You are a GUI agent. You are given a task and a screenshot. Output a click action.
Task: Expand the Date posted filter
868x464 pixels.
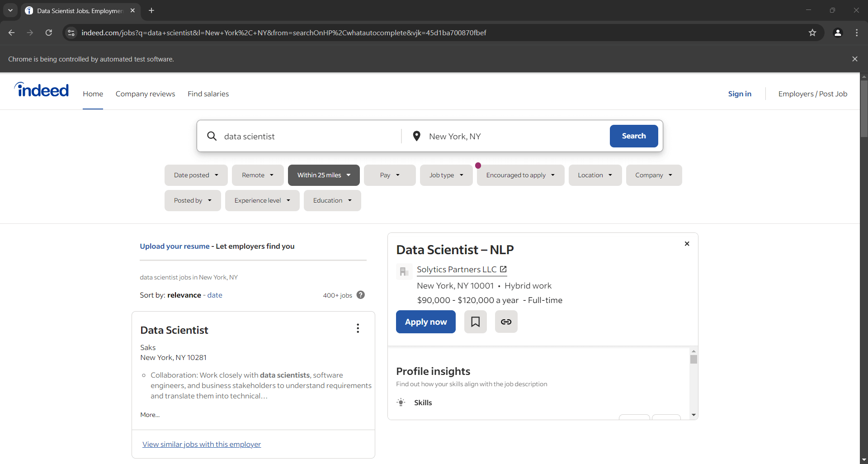click(196, 175)
